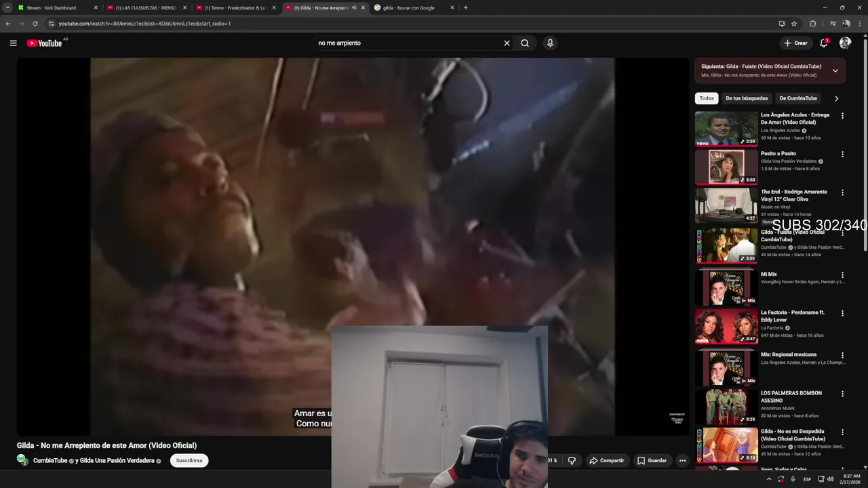The height and width of the screenshot is (488, 868).
Task: Switch to Stream - Kick Dashboard tab
Action: 56,7
